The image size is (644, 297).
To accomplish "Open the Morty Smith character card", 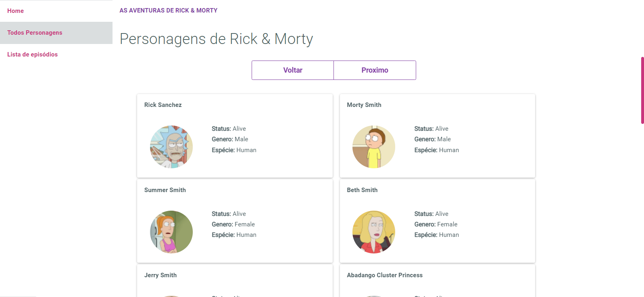I will (x=437, y=136).
